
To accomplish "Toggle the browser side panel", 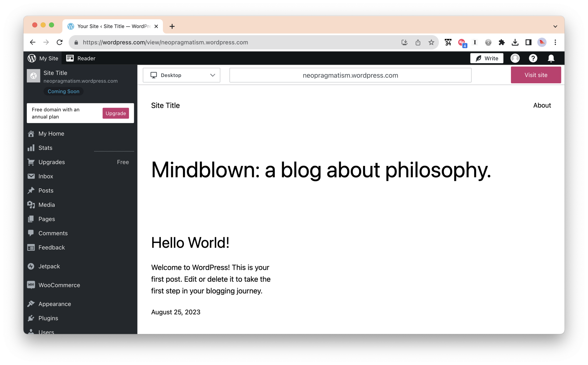I will 528,42.
